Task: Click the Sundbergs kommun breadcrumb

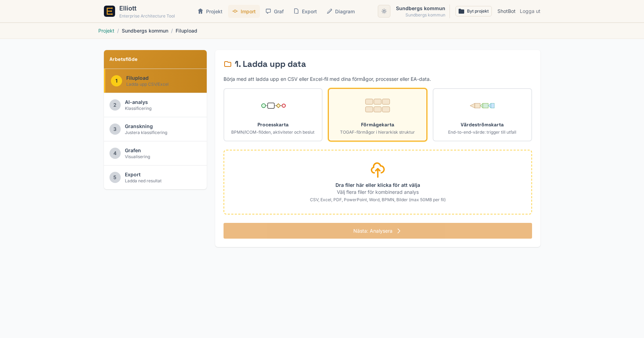Action: click(145, 31)
